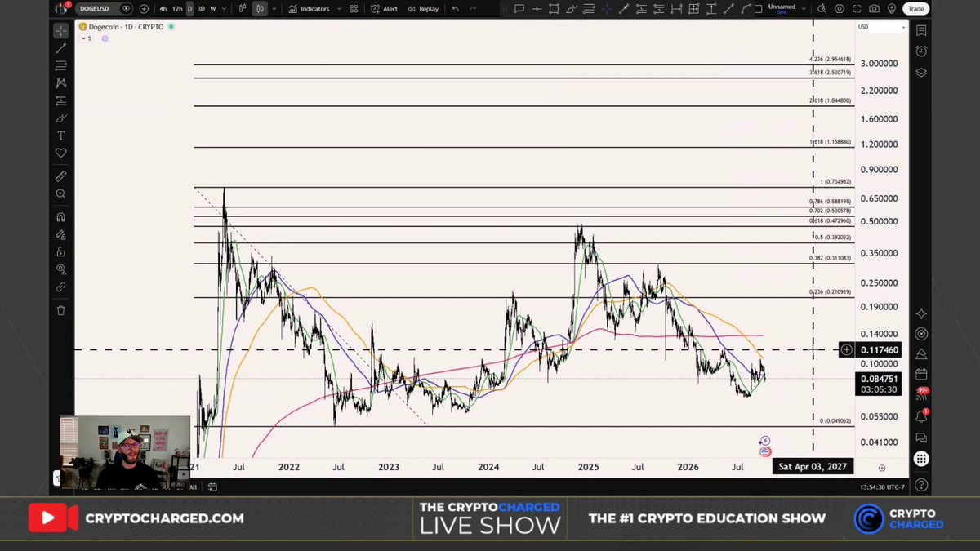Open the USD currency dropdown
This screenshot has height=551, width=980.
point(881,27)
